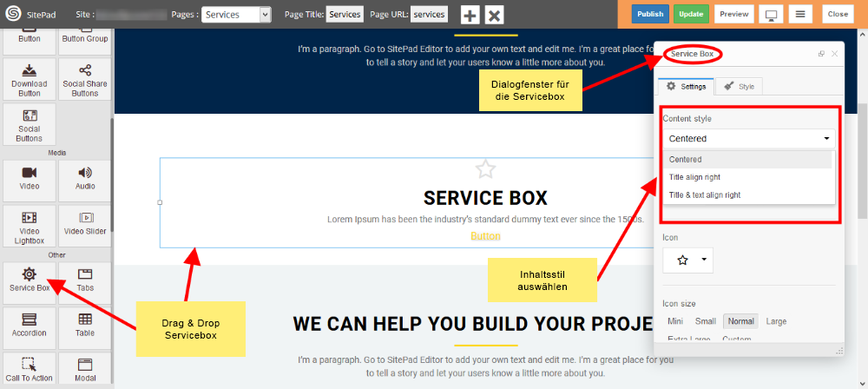
Task: Click the widget sidebar scrollbar
Action: (x=112, y=175)
